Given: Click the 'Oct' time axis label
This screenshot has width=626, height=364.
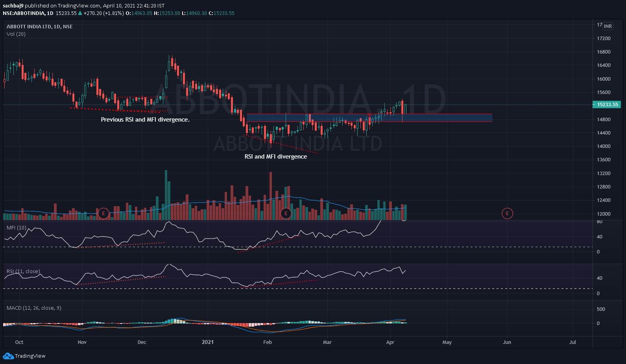Looking at the screenshot, I should [x=19, y=342].
